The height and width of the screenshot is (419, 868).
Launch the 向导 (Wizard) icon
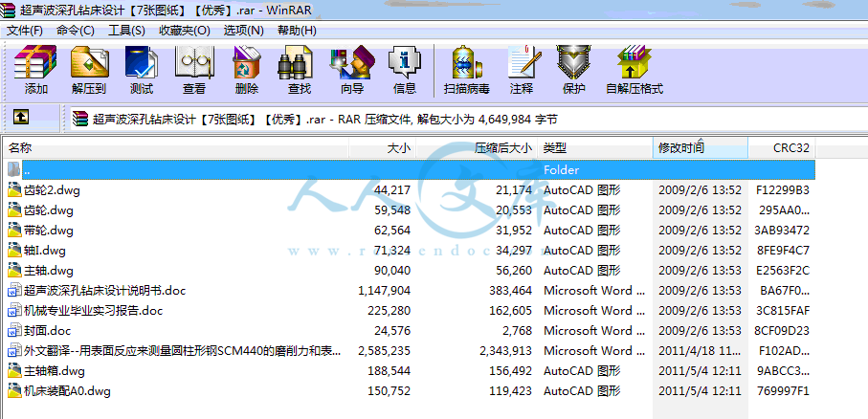[x=352, y=62]
